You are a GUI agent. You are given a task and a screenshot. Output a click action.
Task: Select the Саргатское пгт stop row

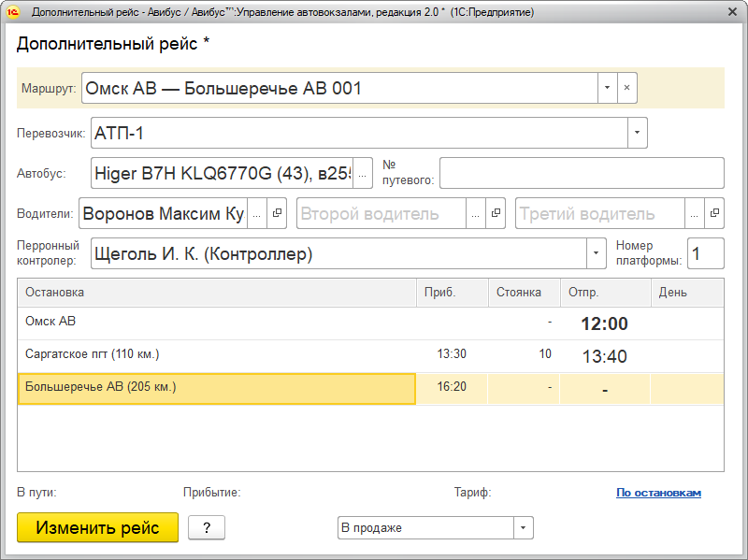(215, 354)
